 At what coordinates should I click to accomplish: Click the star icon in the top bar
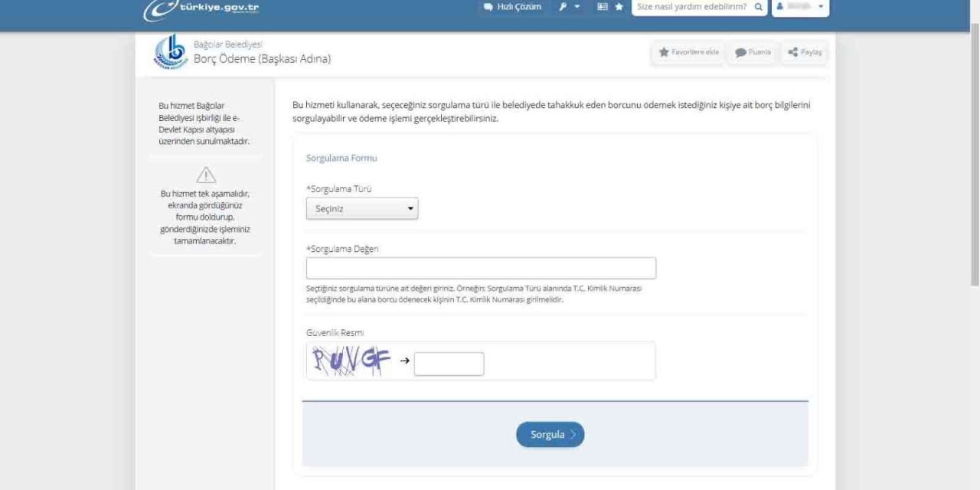tap(620, 7)
